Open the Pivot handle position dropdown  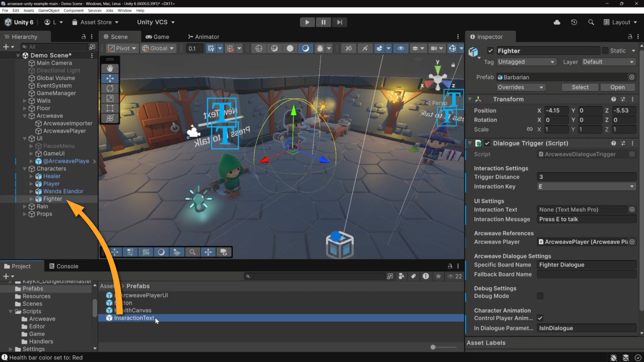click(x=122, y=48)
